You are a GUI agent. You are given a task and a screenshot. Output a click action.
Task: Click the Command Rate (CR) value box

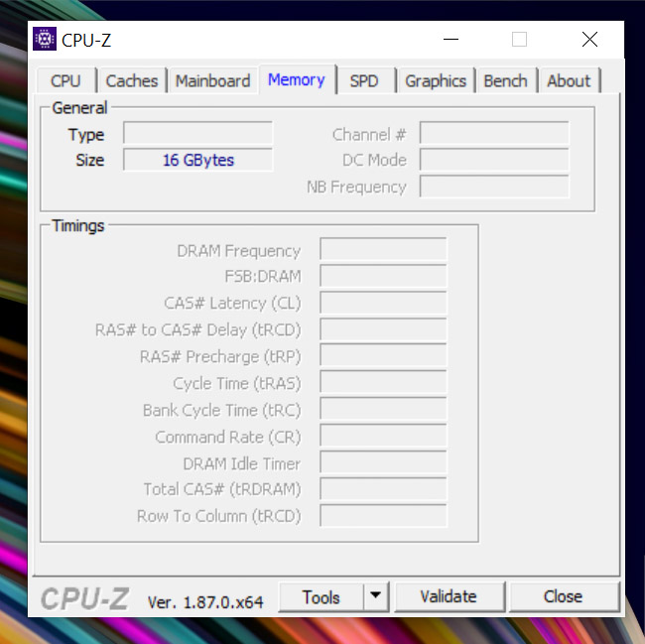pyautogui.click(x=383, y=436)
